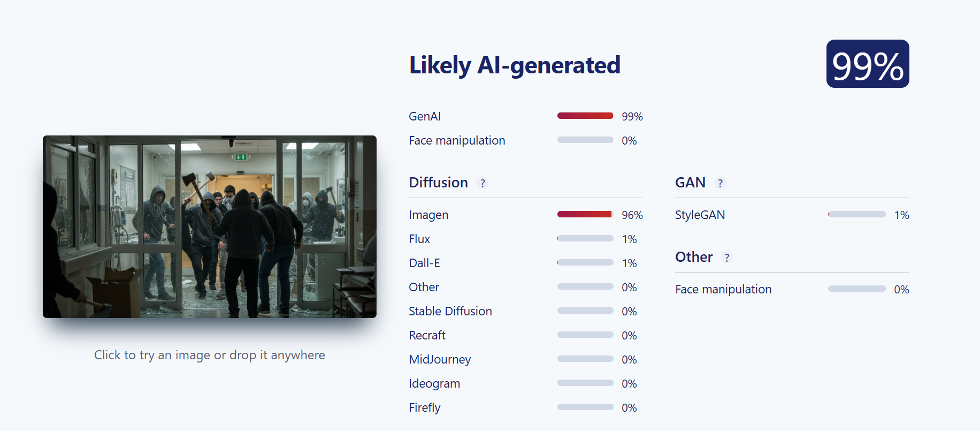980x431 pixels.
Task: Select the StyleGAN label under GAN
Action: pyautogui.click(x=700, y=215)
